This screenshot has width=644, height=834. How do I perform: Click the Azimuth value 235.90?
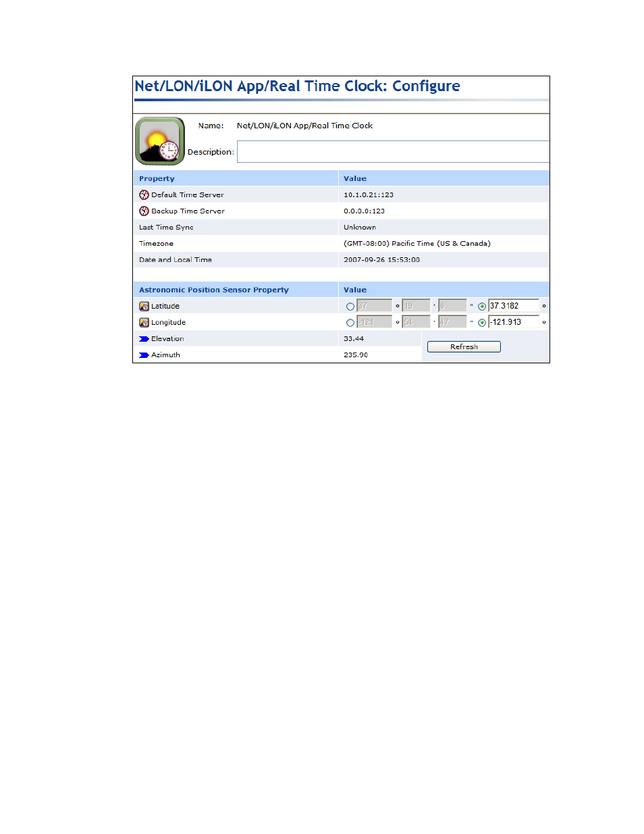356,355
